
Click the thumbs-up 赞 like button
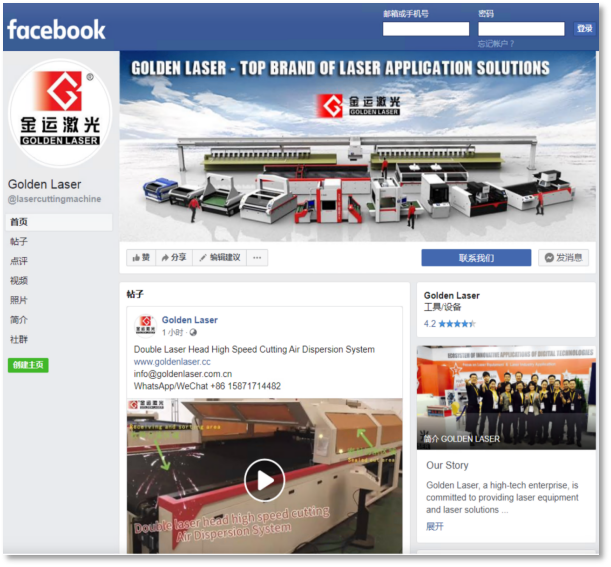pos(140,257)
